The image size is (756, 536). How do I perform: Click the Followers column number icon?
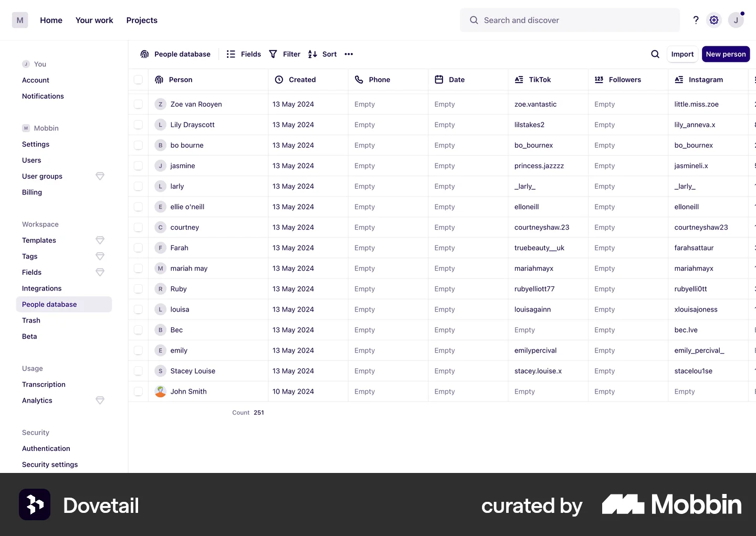click(x=599, y=80)
